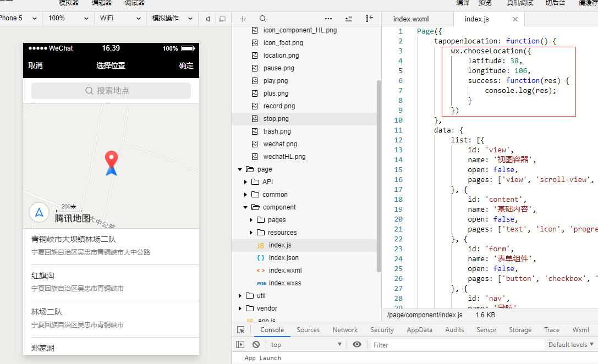Click the console Filter input

point(457,345)
